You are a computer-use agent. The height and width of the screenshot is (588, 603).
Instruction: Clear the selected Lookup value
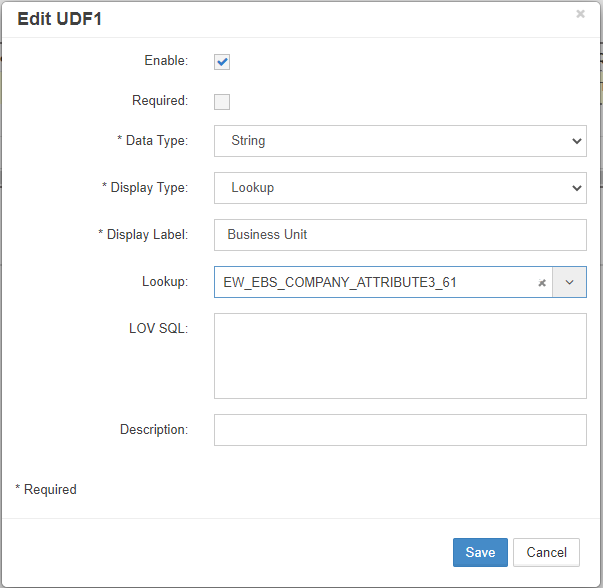click(x=541, y=283)
